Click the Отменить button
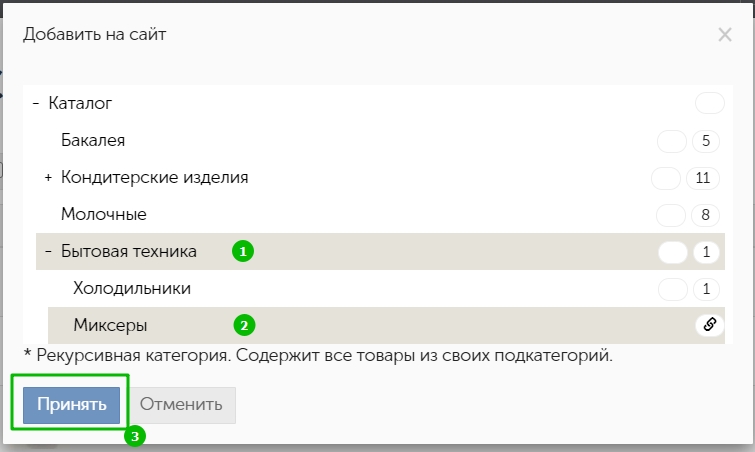 181,405
